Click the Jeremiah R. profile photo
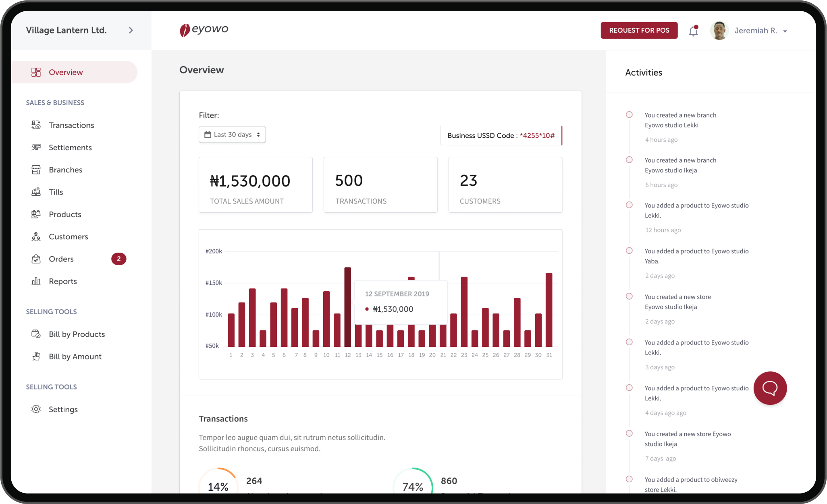Screen dimensions: 827x504 click(719, 31)
